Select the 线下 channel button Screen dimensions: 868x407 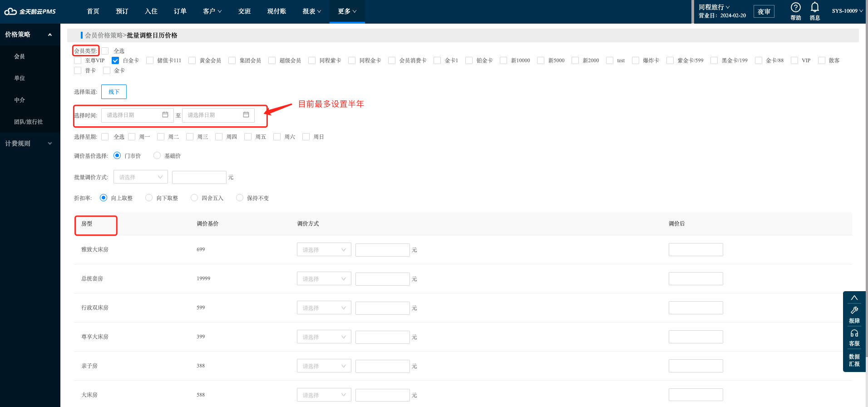[114, 92]
